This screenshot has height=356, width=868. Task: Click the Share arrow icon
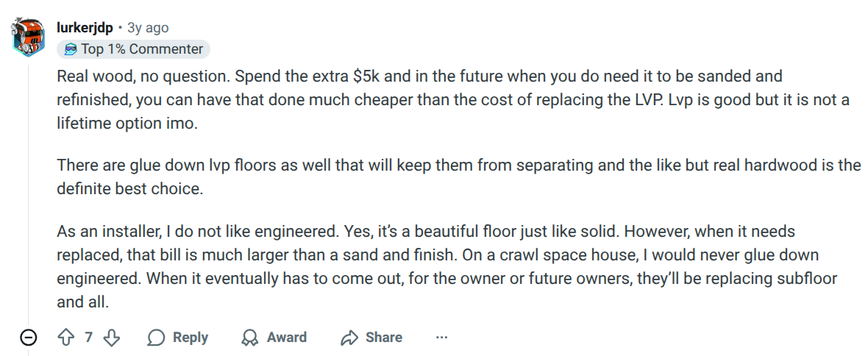(349, 338)
